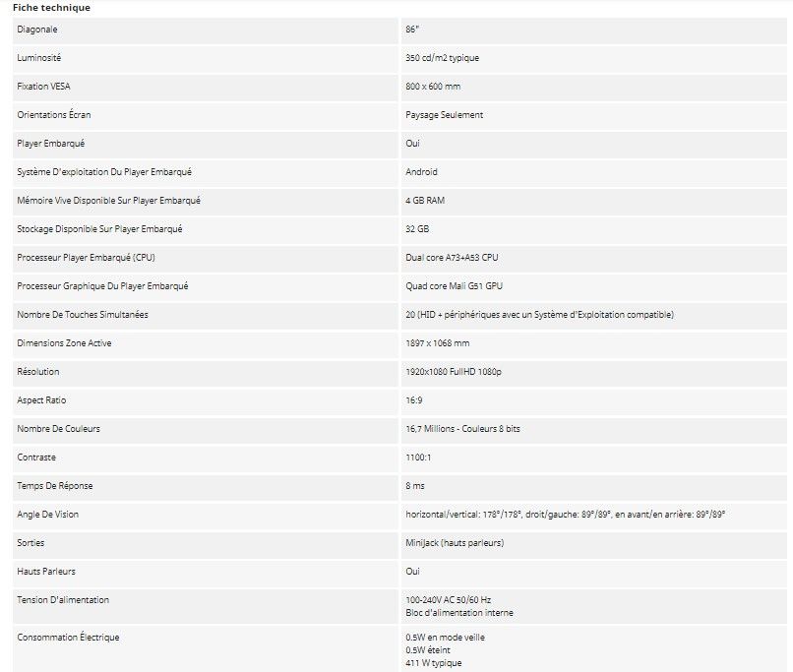The image size is (793, 672).
Task: Click the "16,7 Millions - Couleurs 8 bits" value
Action: click(464, 429)
